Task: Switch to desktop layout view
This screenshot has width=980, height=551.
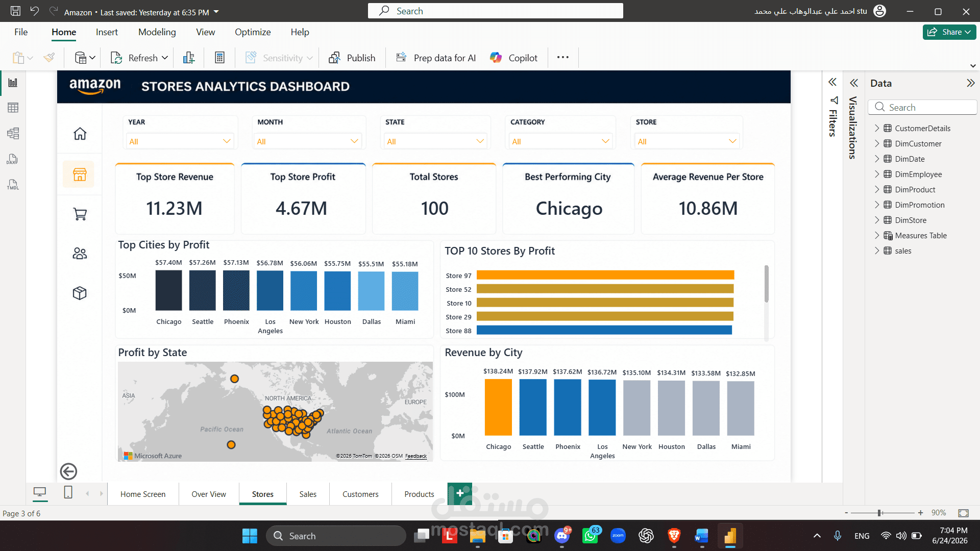Action: (39, 492)
